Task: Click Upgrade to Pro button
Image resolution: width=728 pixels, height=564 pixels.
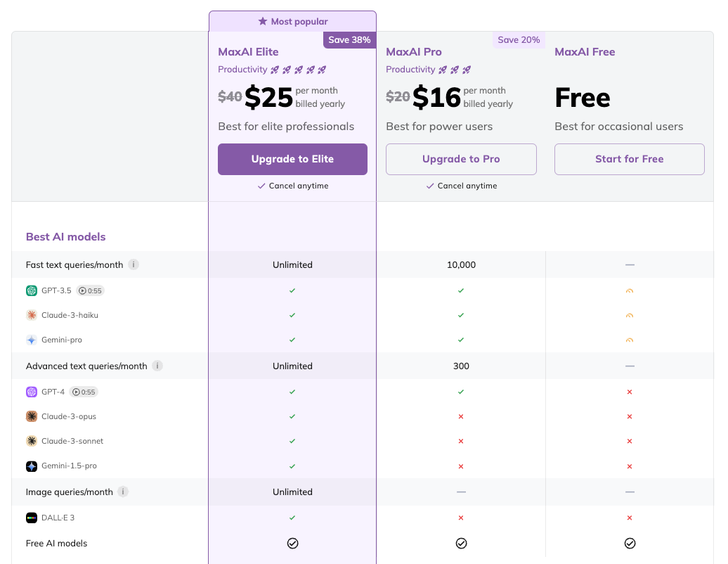Action: [x=461, y=159]
